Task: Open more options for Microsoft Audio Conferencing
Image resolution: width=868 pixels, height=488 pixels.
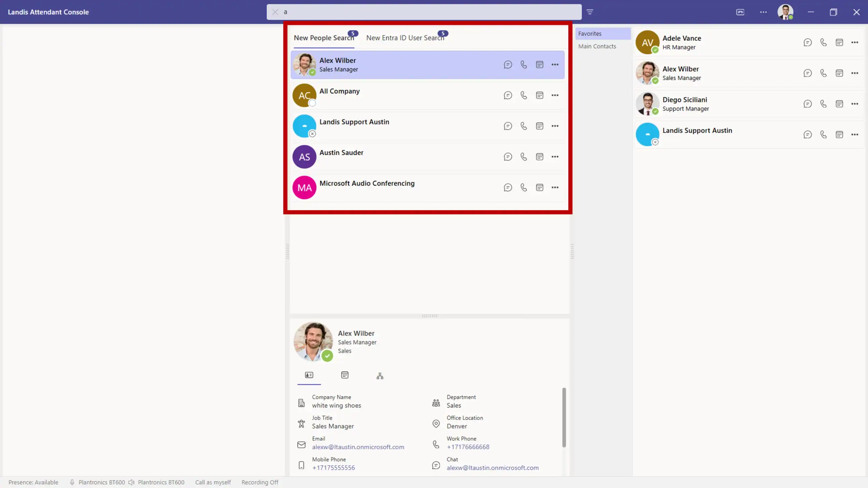Action: pyautogui.click(x=555, y=187)
